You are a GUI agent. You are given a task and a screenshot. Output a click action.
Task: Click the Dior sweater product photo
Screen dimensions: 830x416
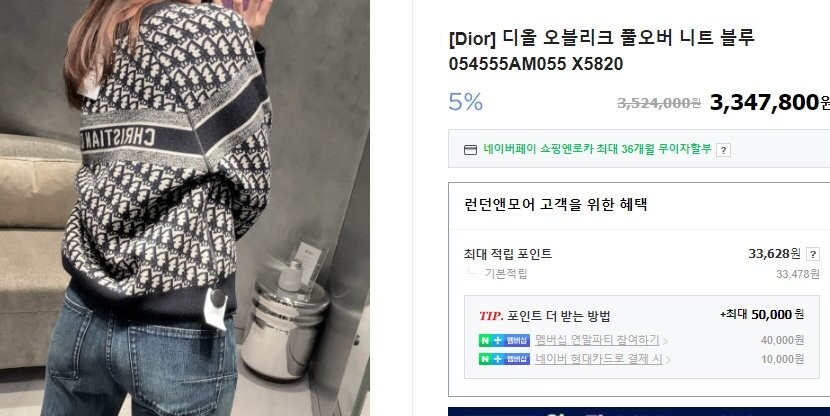pyautogui.click(x=185, y=208)
